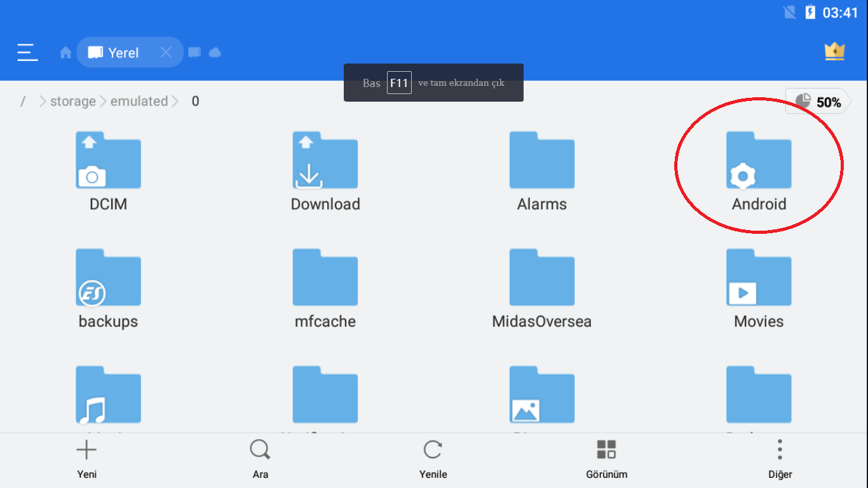The image size is (868, 488).
Task: Open the backups folder
Action: tap(108, 278)
